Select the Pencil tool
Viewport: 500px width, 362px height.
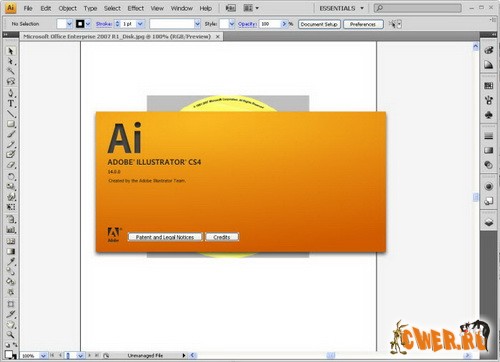coord(11,144)
